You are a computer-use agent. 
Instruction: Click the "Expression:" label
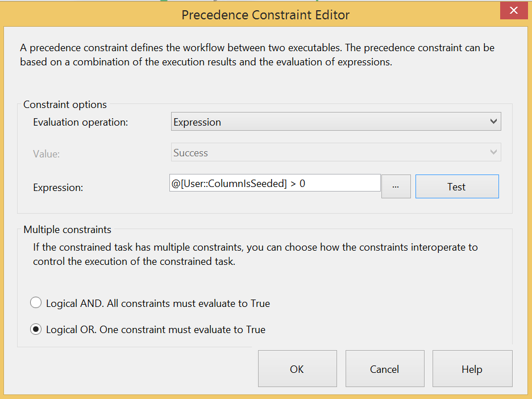[58, 187]
